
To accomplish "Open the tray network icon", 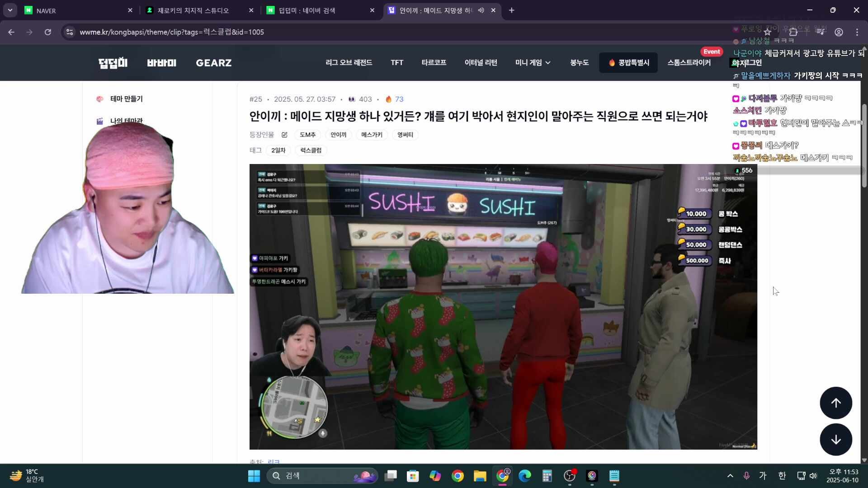I will click(801, 476).
